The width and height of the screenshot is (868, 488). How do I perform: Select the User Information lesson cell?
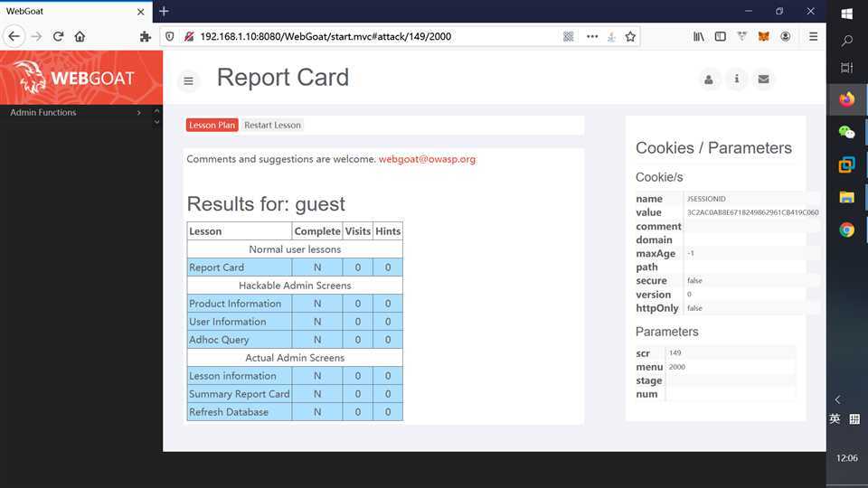(x=239, y=322)
